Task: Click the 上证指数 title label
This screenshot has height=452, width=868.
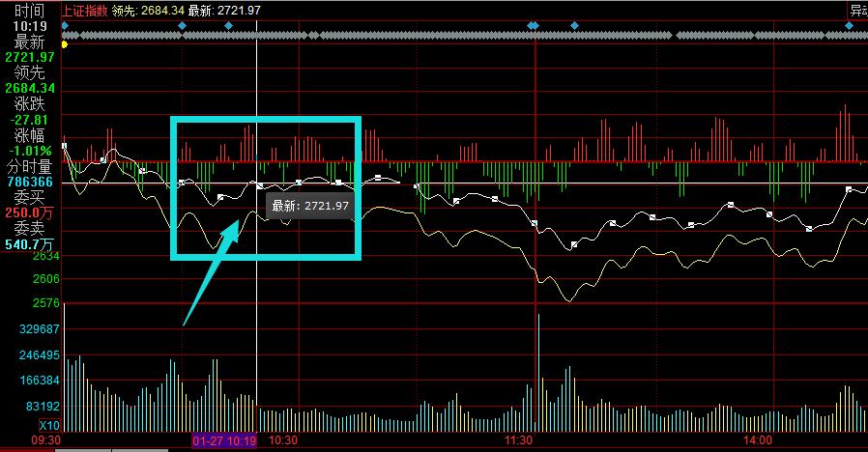Action: point(84,11)
